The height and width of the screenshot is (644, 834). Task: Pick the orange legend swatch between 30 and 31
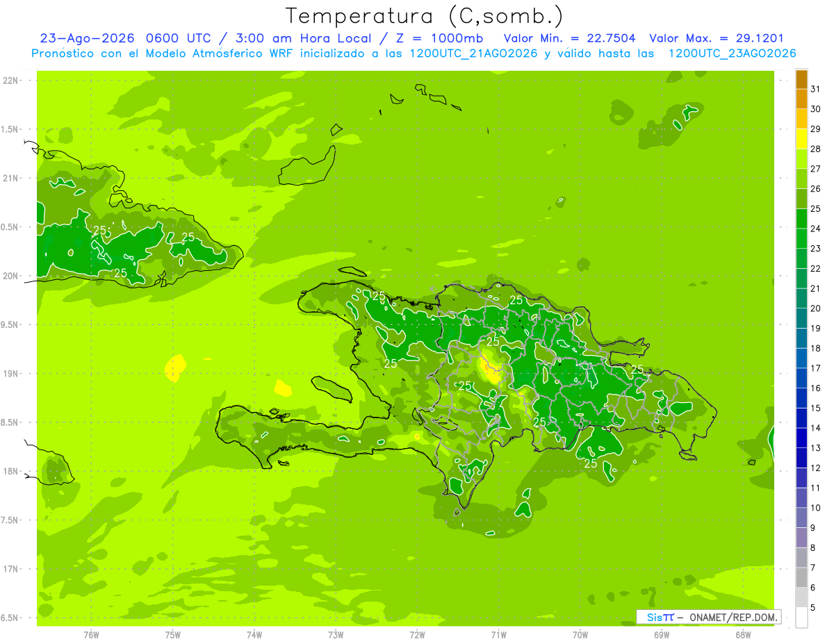[801, 99]
